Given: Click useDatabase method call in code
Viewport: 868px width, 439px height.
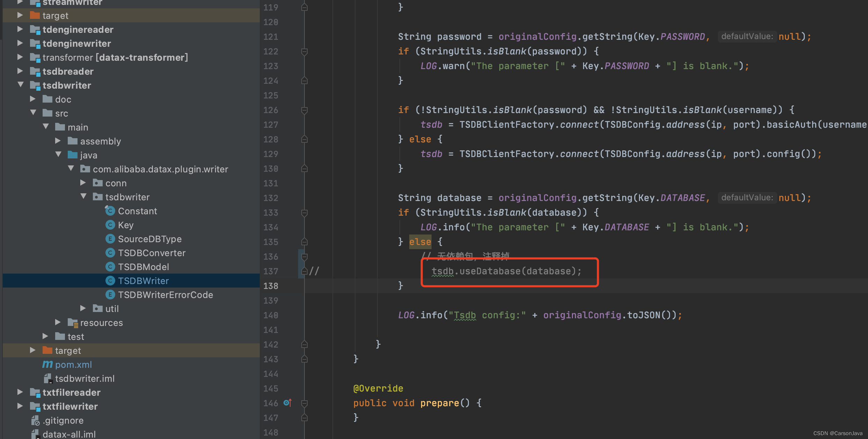Looking at the screenshot, I should (490, 271).
